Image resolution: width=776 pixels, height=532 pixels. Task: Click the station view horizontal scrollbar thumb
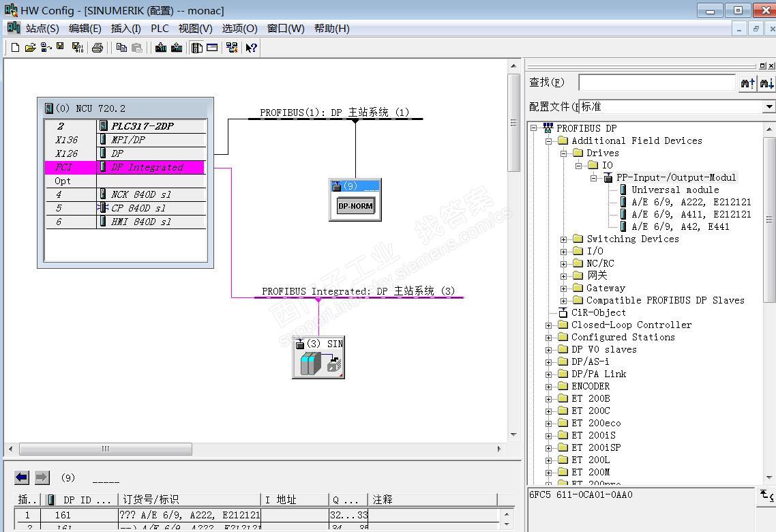pyautogui.click(x=106, y=449)
